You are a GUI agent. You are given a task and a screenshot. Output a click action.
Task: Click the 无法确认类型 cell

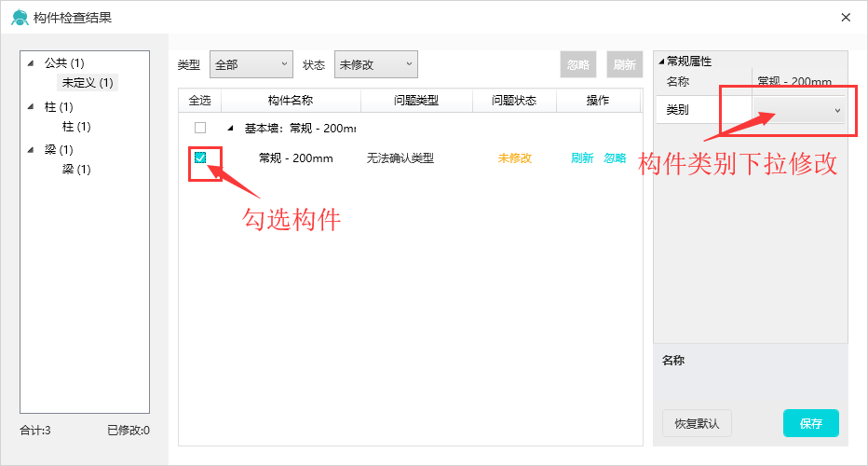[x=400, y=158]
